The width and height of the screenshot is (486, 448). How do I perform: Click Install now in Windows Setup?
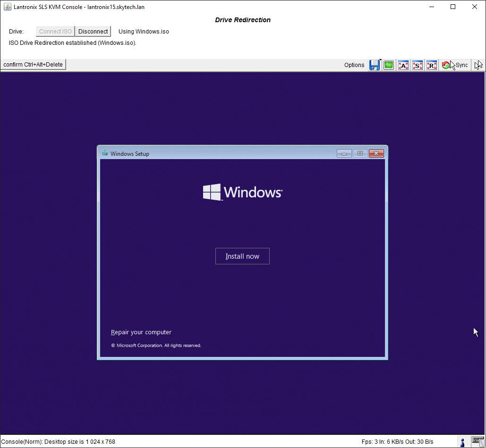tap(242, 256)
